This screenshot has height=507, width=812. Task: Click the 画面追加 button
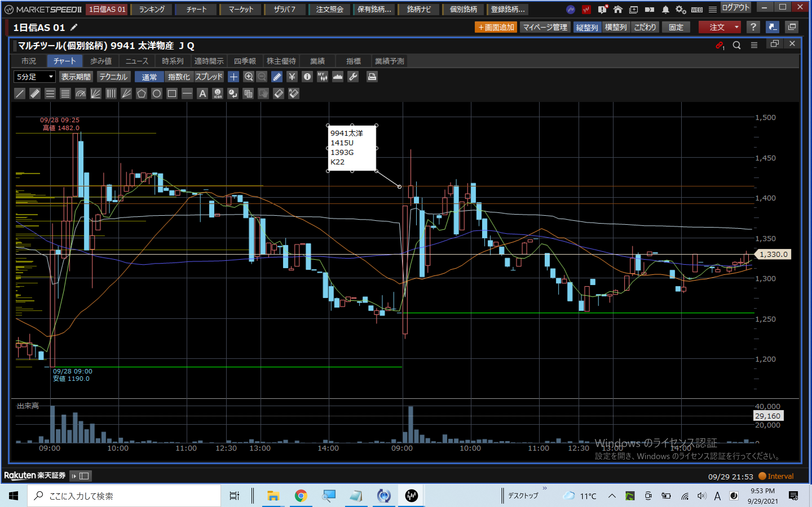[x=496, y=27]
